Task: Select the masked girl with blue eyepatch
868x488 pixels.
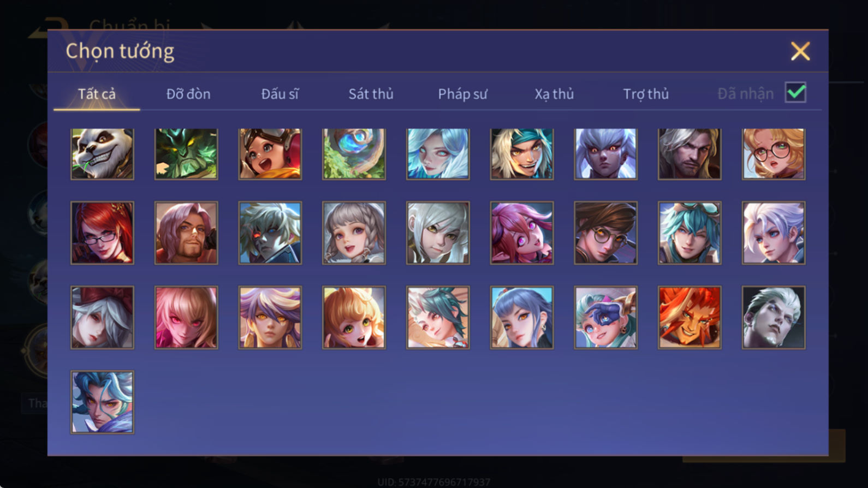Action: (605, 318)
